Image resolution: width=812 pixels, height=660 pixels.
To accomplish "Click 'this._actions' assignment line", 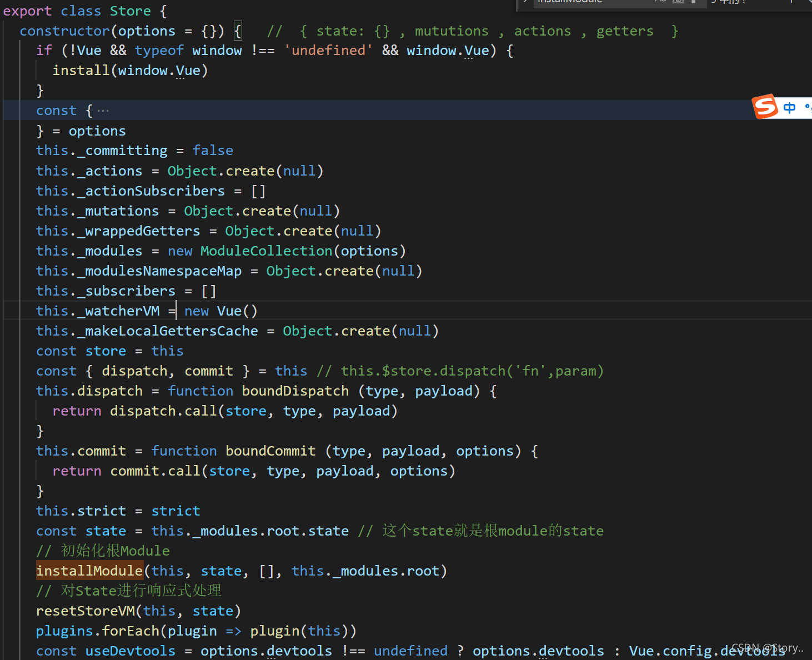I will point(179,171).
